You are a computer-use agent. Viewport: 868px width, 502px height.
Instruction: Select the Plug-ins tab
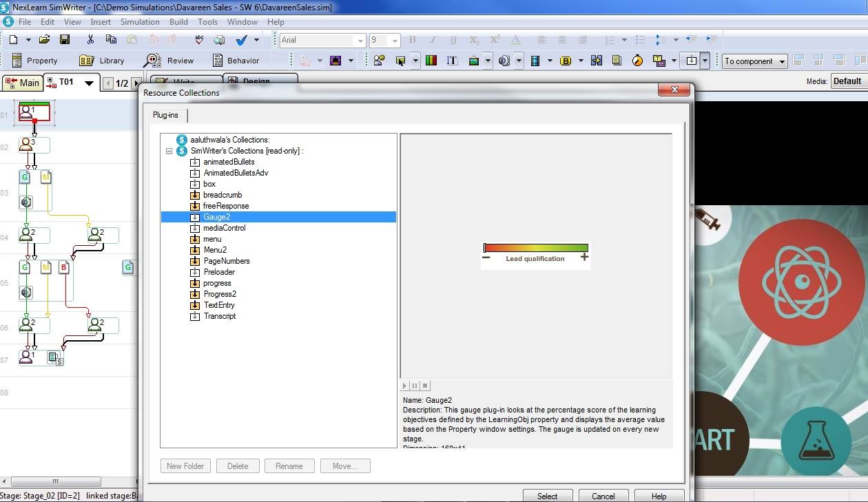click(x=165, y=115)
